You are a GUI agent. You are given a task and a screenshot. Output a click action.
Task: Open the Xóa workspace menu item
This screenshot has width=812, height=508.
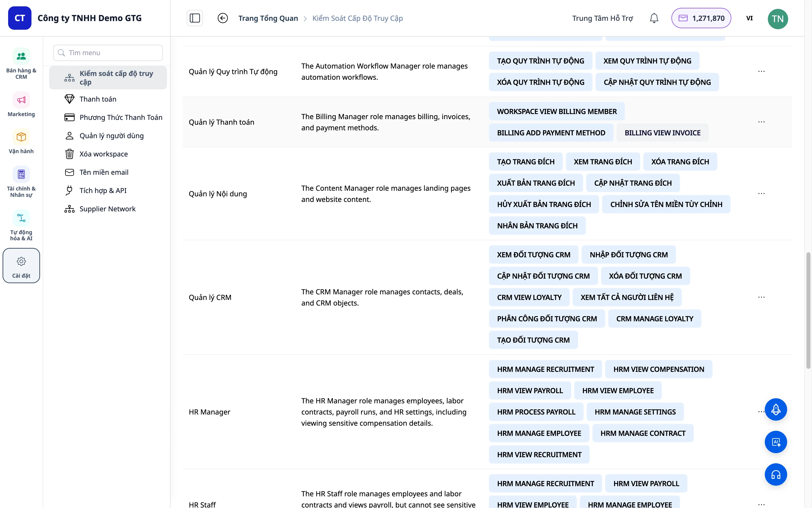pos(108,154)
